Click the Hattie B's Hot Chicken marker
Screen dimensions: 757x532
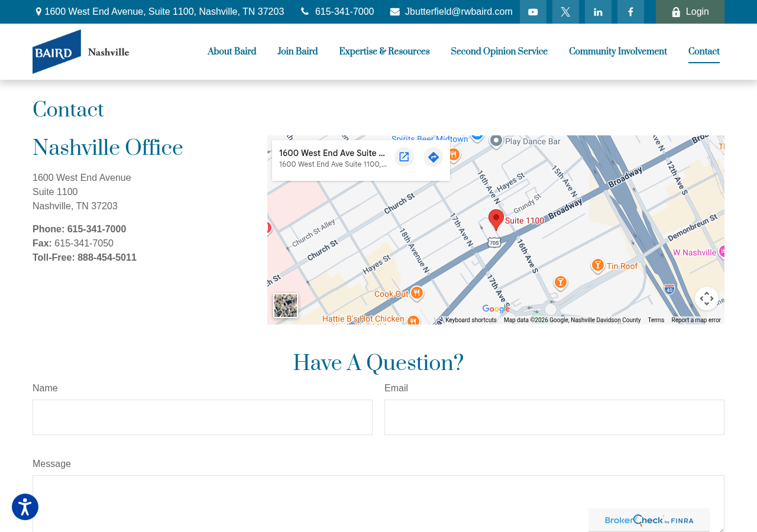tap(413, 320)
